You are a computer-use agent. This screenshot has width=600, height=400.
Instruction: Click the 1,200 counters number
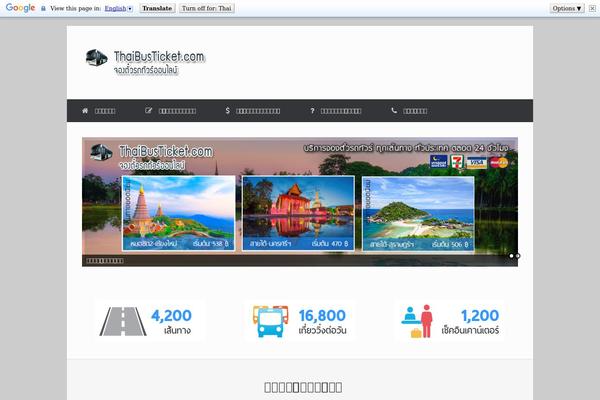click(480, 315)
